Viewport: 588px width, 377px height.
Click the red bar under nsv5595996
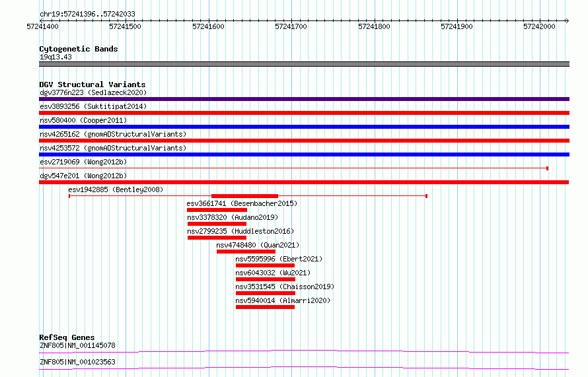[x=265, y=265]
